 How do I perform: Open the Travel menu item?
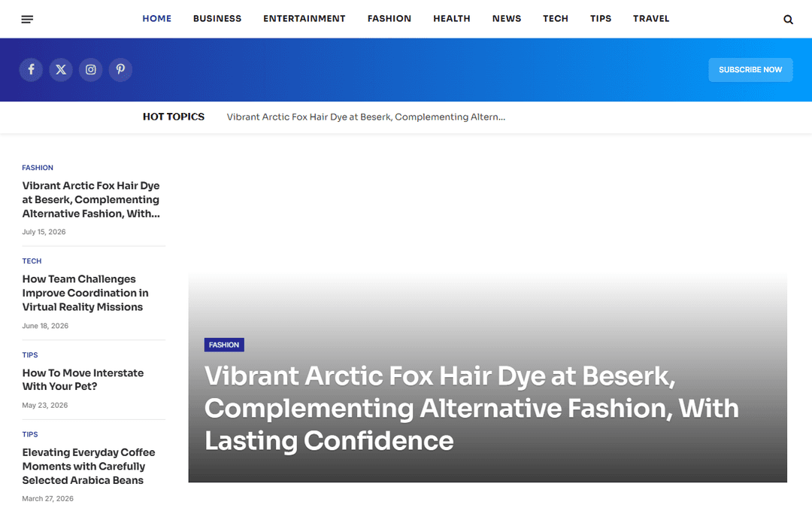(651, 19)
